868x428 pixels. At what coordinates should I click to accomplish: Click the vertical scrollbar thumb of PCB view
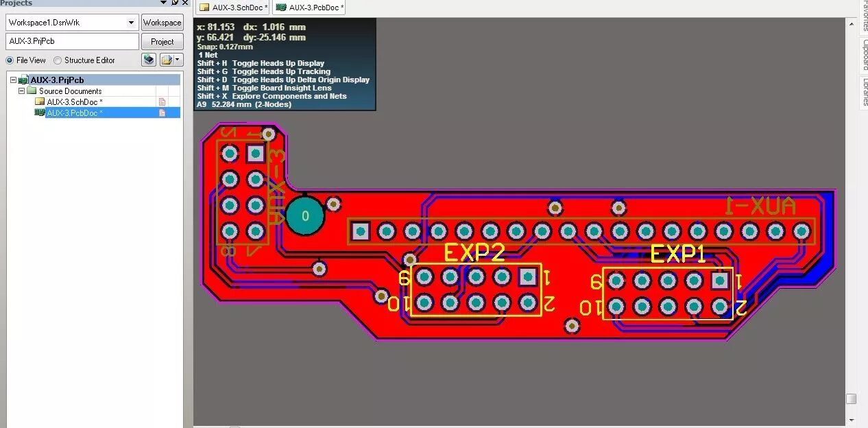coord(851,399)
